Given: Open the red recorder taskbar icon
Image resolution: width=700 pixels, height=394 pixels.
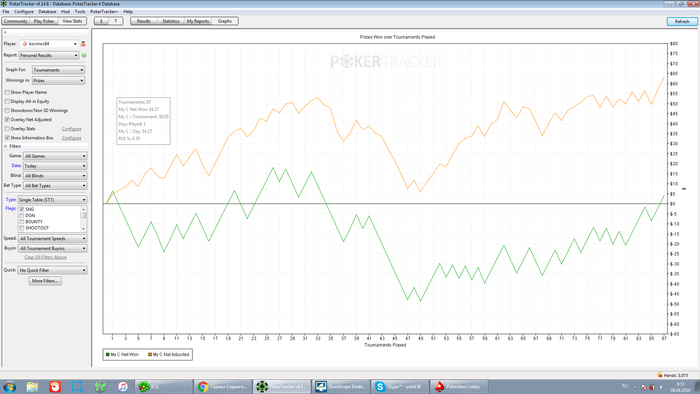Looking at the screenshot, I should (55, 386).
